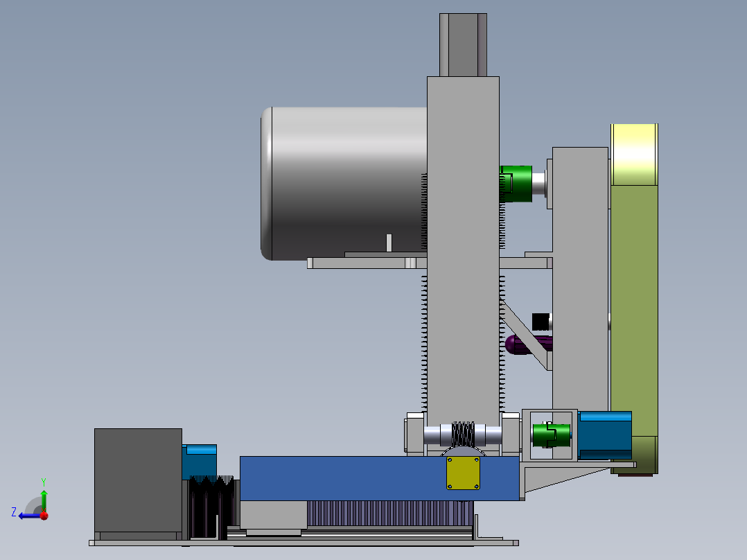
Task: Click the gray vertical plate beside olive panel
Action: click(580, 279)
